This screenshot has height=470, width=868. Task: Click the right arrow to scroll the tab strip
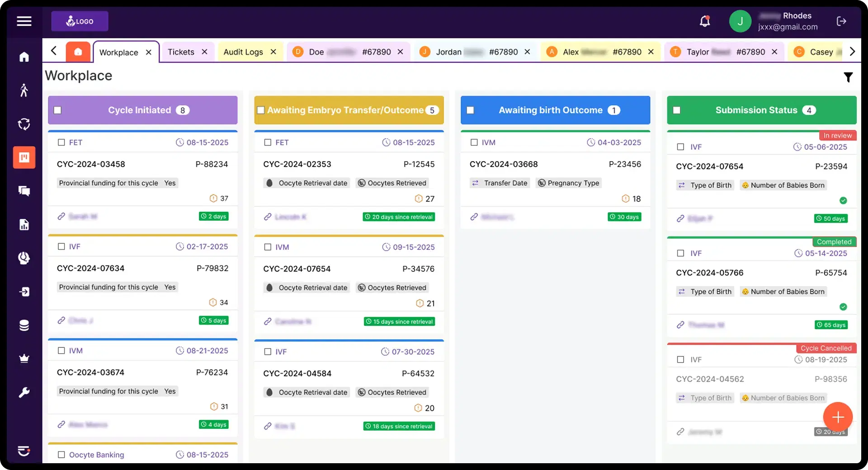pyautogui.click(x=854, y=52)
